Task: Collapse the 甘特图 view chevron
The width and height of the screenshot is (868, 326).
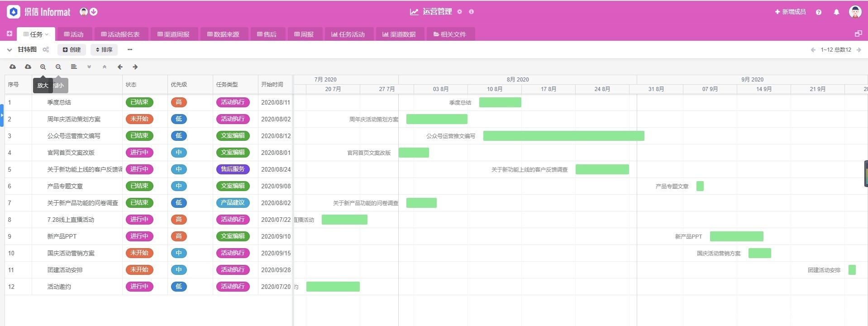Action: pyautogui.click(x=10, y=50)
